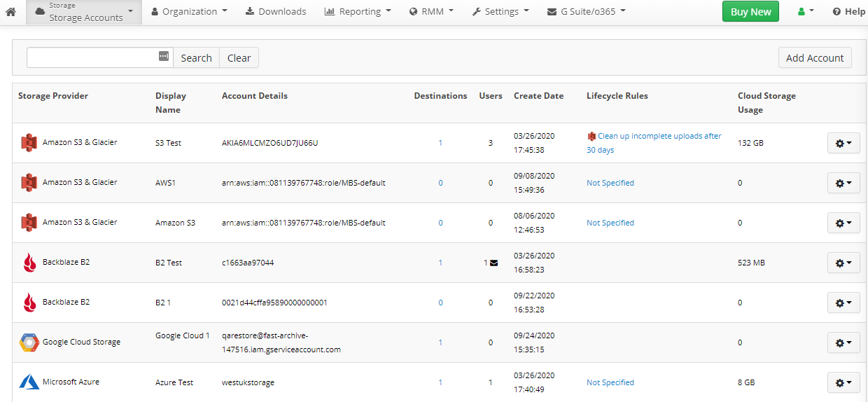The height and width of the screenshot is (402, 868).
Task: Click Google Cloud Storage provider icon
Action: [29, 342]
